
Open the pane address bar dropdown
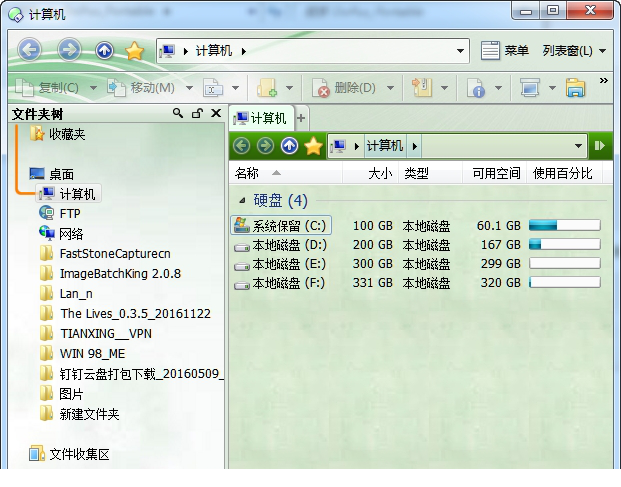(578, 146)
